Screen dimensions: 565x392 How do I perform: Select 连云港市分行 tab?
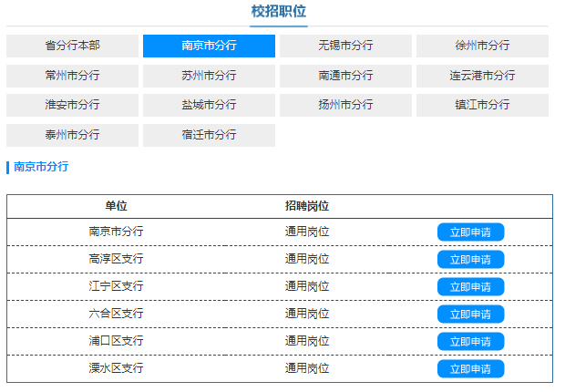point(482,76)
